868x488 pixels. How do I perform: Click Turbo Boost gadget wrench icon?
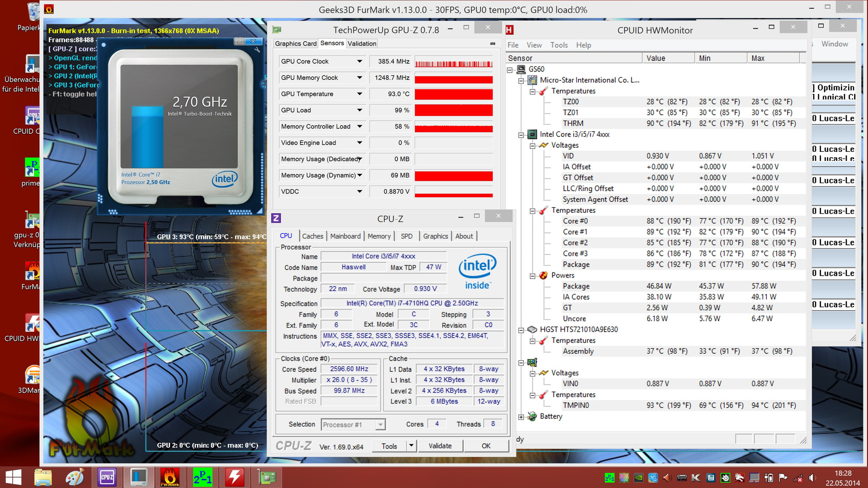257,50
